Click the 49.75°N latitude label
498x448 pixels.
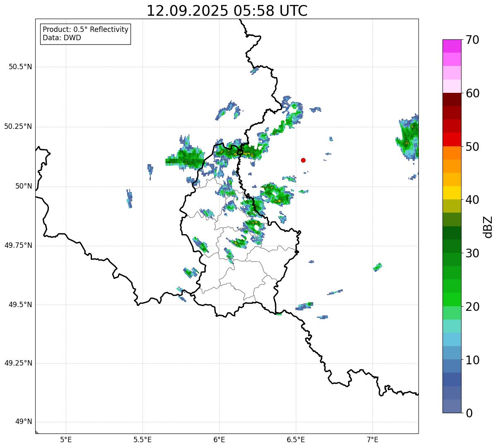pyautogui.click(x=18, y=245)
